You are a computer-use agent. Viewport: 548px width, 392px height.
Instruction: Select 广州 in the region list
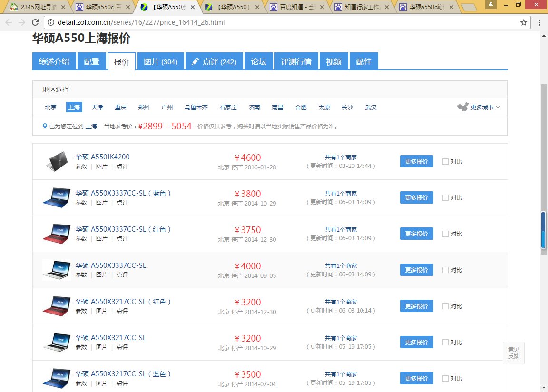coord(167,108)
